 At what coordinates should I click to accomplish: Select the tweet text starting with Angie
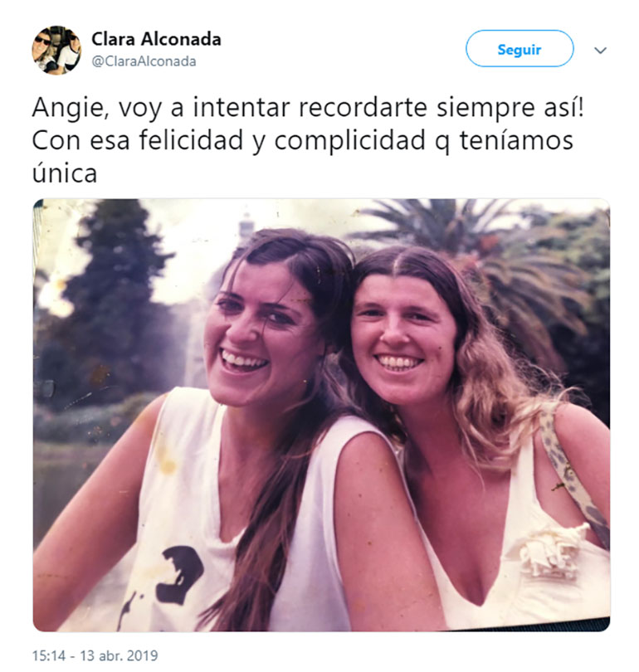click(308, 140)
